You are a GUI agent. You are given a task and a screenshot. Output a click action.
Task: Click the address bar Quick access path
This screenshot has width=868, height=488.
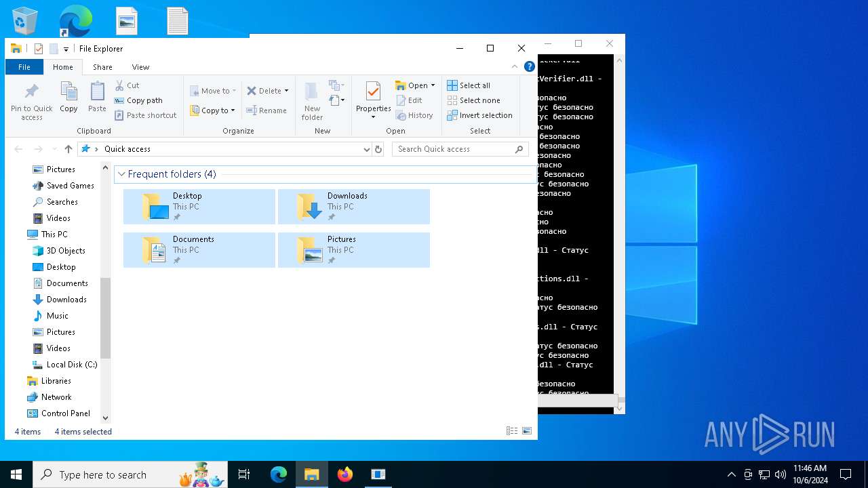[x=127, y=149]
